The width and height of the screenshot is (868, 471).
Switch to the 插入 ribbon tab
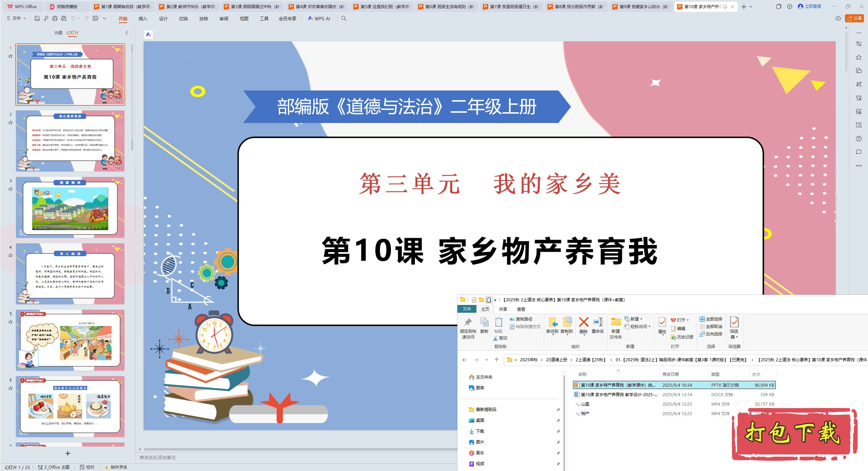pos(143,19)
